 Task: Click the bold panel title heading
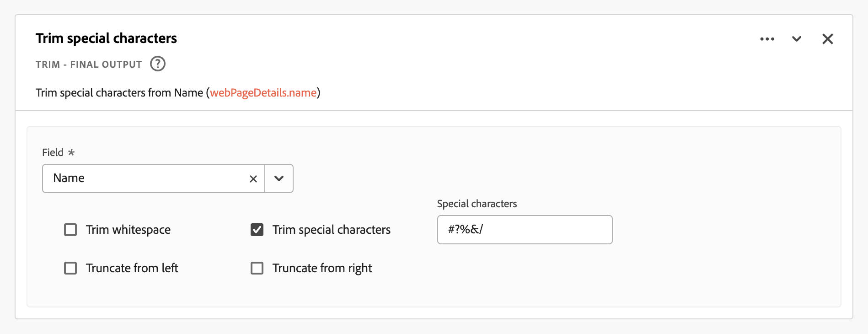[106, 38]
